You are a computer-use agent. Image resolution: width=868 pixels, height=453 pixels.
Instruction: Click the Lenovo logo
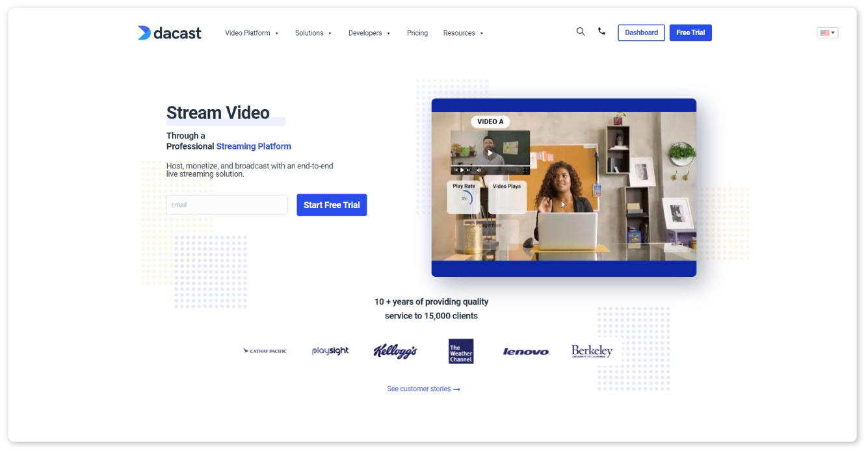[526, 352]
